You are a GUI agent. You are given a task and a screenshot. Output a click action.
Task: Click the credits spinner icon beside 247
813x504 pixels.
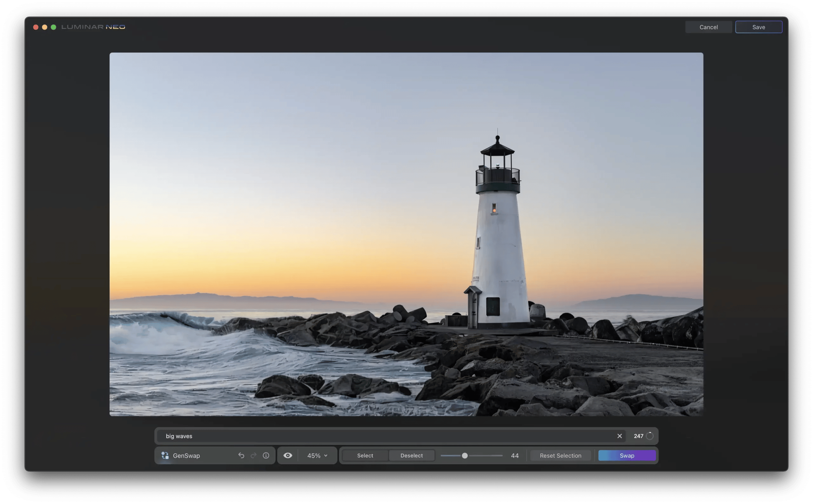[x=650, y=436]
